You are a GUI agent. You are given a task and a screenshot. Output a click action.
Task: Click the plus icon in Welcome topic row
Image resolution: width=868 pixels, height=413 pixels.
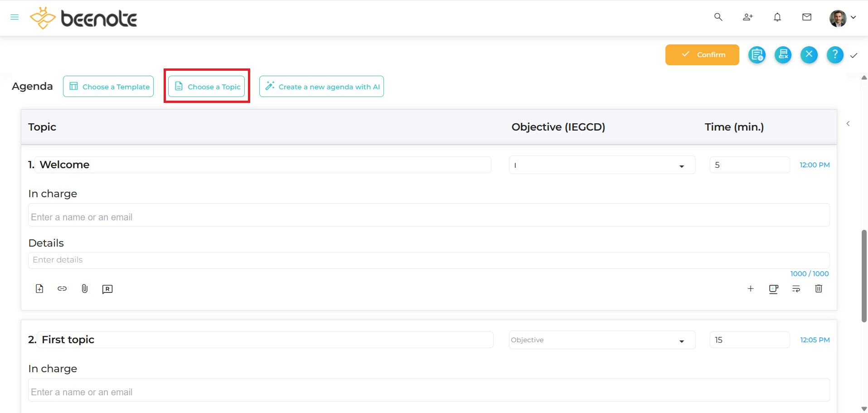(x=751, y=289)
